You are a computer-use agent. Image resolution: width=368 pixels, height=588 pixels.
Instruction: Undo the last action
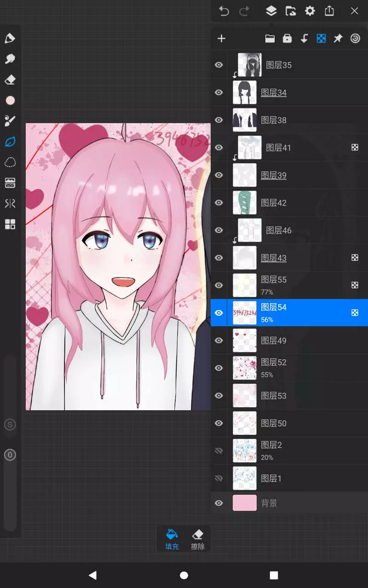[x=224, y=11]
